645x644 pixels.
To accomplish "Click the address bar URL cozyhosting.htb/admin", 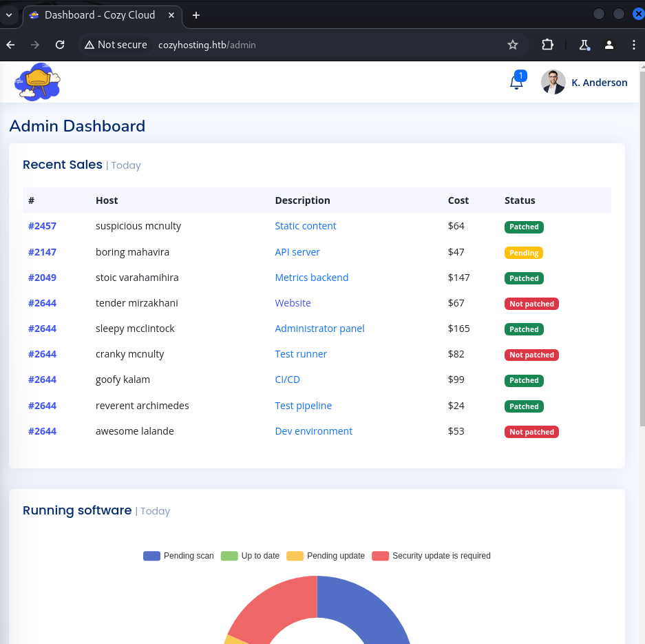I will 207,45.
